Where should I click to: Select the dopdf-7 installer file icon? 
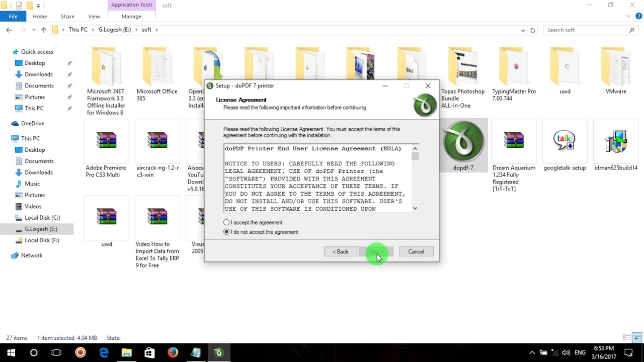463,142
